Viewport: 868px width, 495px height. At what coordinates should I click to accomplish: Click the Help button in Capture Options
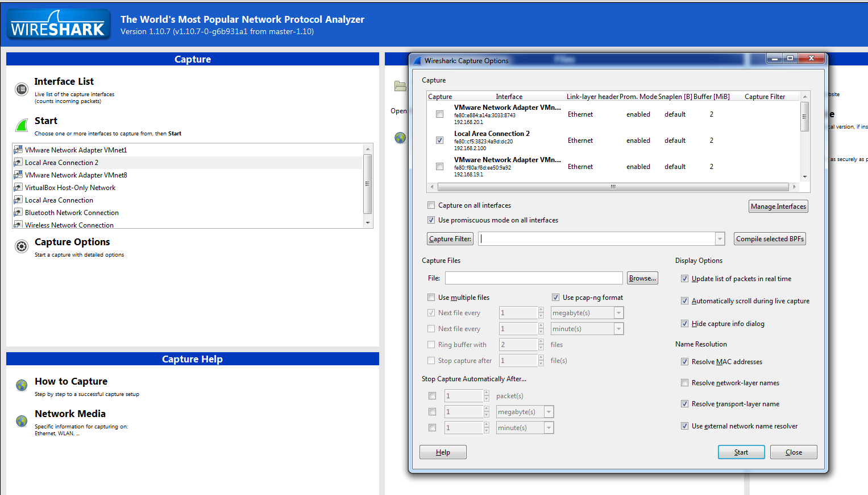pyautogui.click(x=443, y=452)
